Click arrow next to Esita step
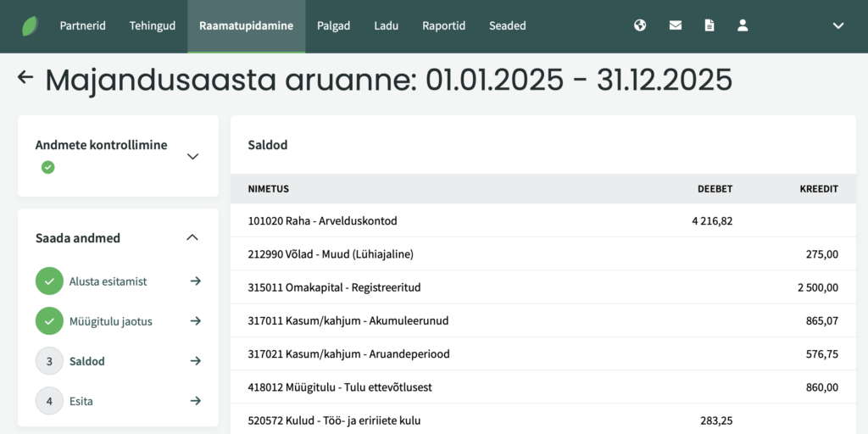 tap(196, 401)
